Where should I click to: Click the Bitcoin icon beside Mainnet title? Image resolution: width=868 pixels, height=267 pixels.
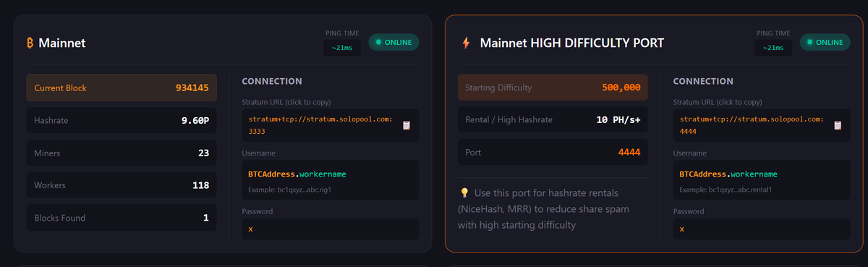coord(30,43)
